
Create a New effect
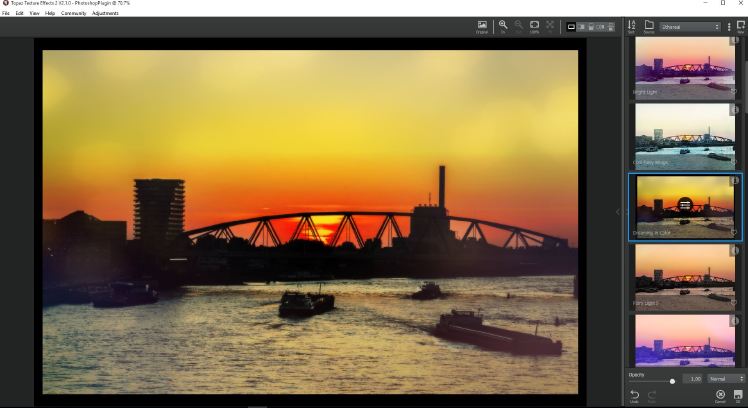pos(741,27)
